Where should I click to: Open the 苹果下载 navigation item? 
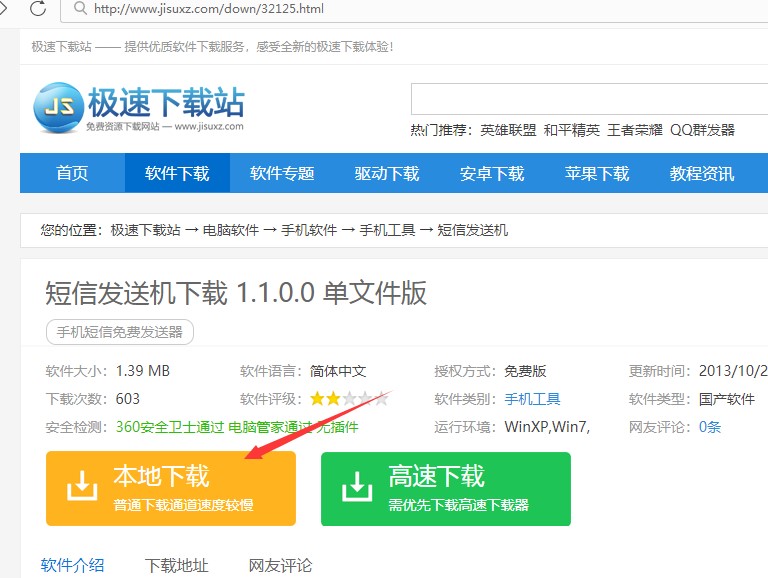point(597,173)
